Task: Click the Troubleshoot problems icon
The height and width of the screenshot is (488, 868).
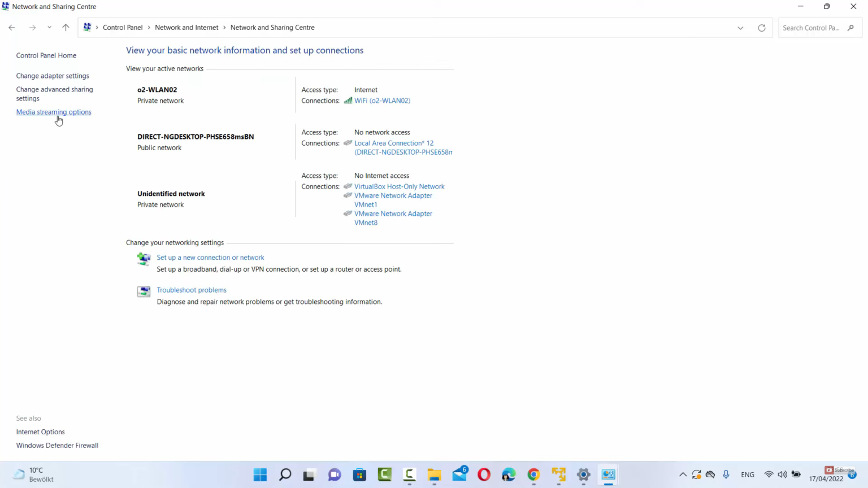Action: (144, 291)
